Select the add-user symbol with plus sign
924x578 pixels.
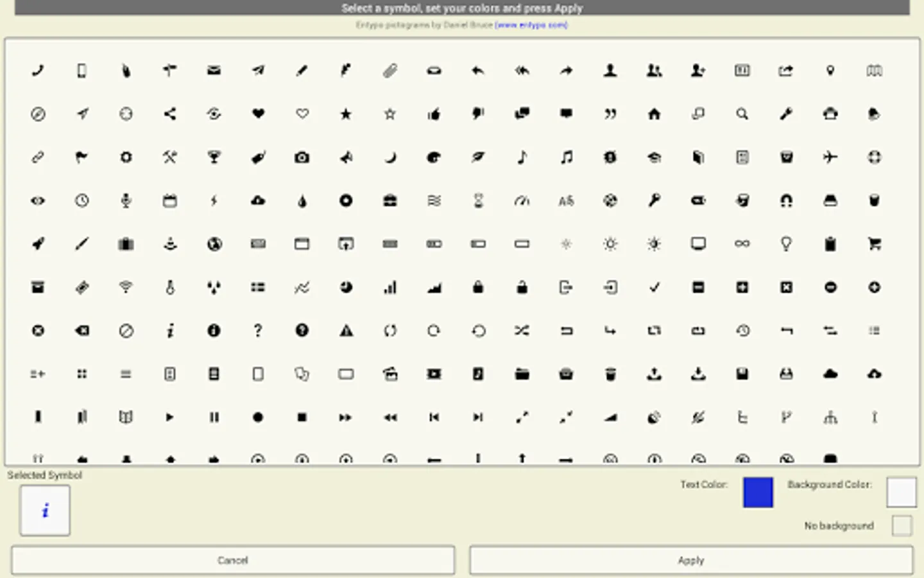pos(698,71)
